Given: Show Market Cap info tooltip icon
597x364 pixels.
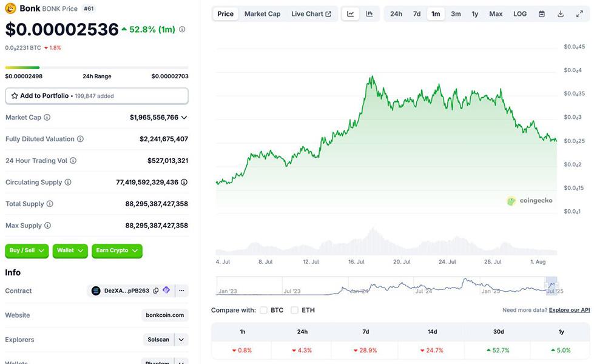Looking at the screenshot, I should pos(47,117).
